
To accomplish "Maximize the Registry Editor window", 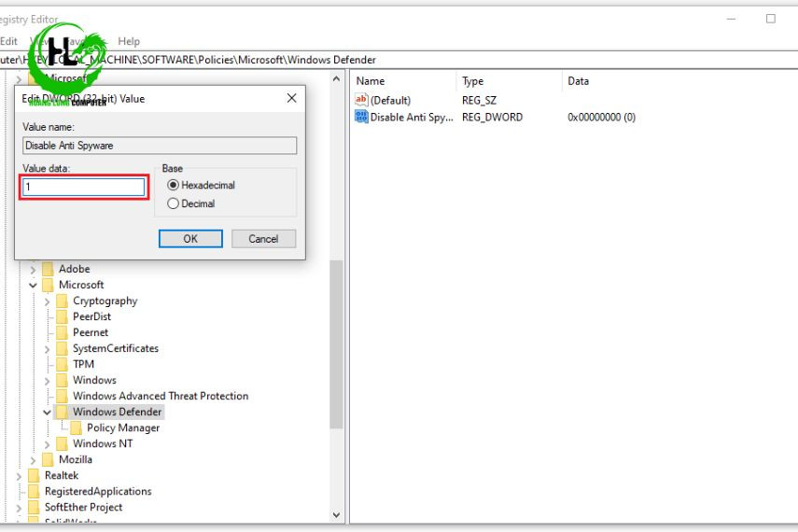I will (x=771, y=19).
